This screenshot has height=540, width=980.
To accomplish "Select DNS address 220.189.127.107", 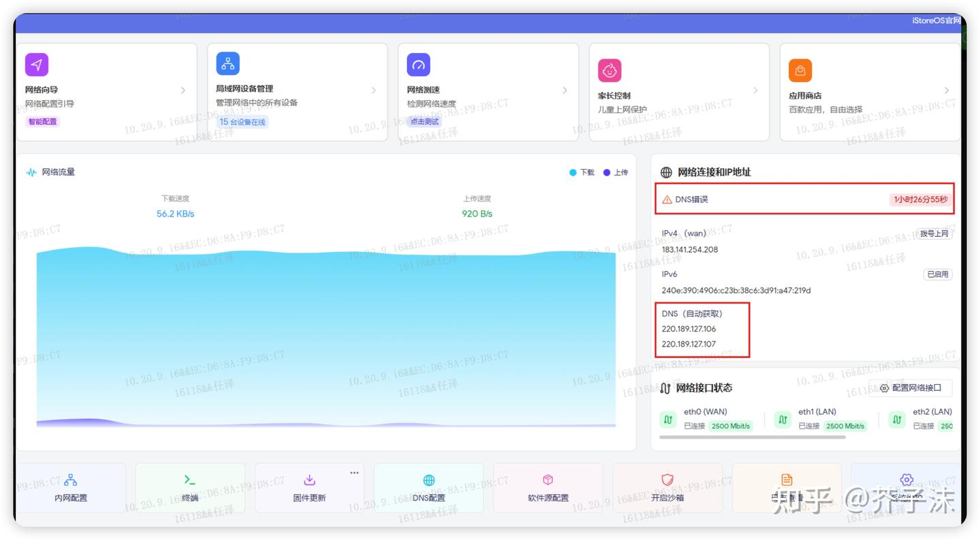I will pos(689,344).
